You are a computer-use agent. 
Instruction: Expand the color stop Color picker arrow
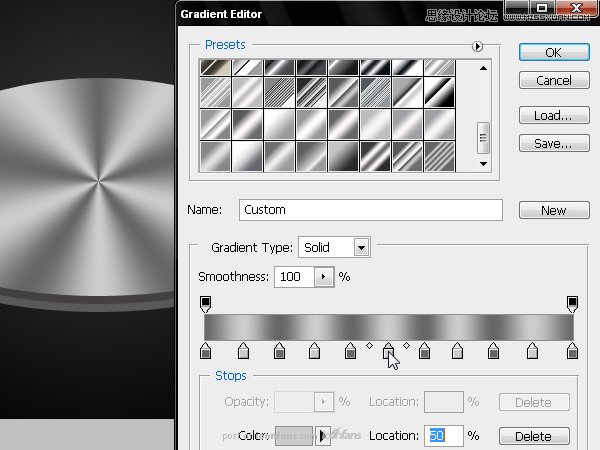[323, 436]
